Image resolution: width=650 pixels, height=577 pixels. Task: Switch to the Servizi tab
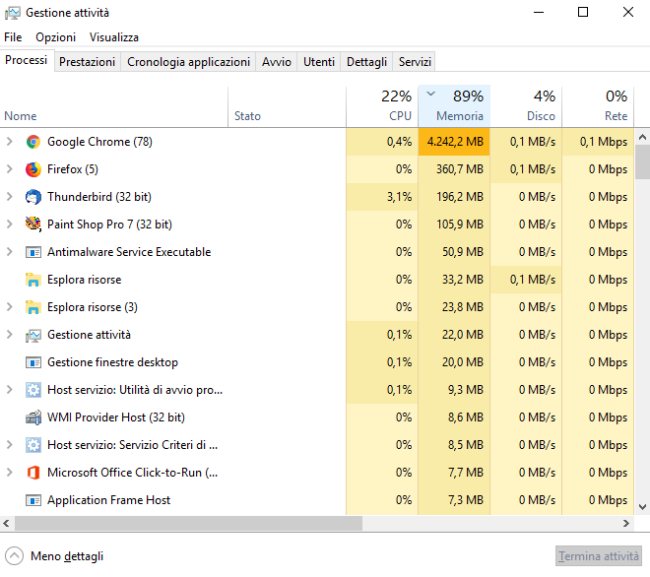pos(415,62)
